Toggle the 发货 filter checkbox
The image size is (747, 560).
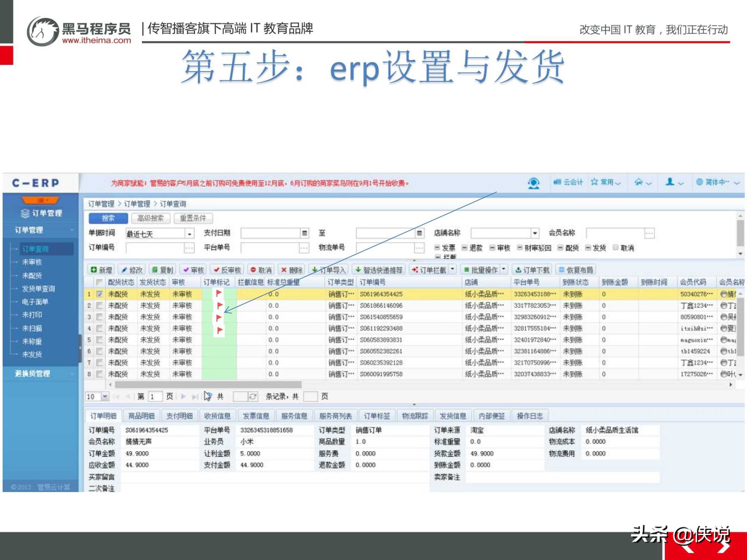tap(589, 248)
